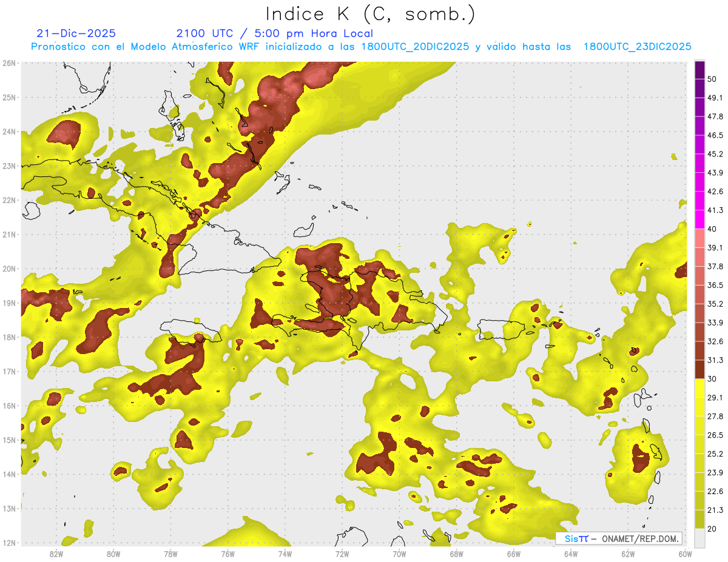Screen dimensions: 728x562
Task: Click the colorbar value "35.2"
Action: (x=715, y=304)
